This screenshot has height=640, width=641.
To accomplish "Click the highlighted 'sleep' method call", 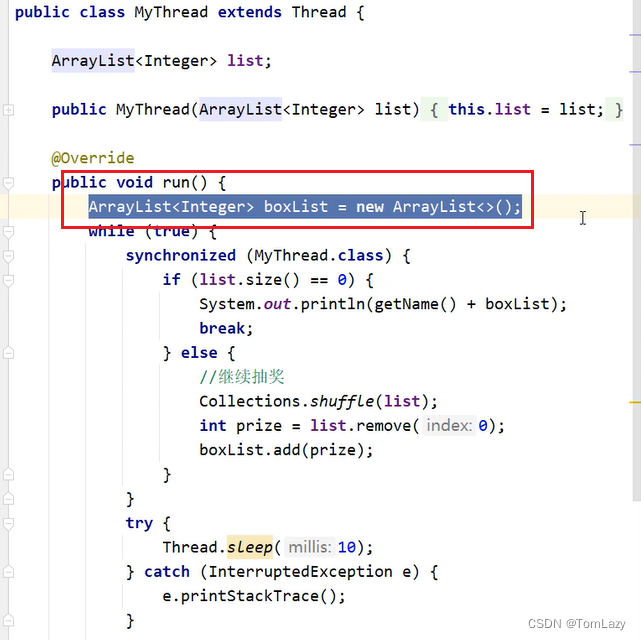I will coord(249,547).
